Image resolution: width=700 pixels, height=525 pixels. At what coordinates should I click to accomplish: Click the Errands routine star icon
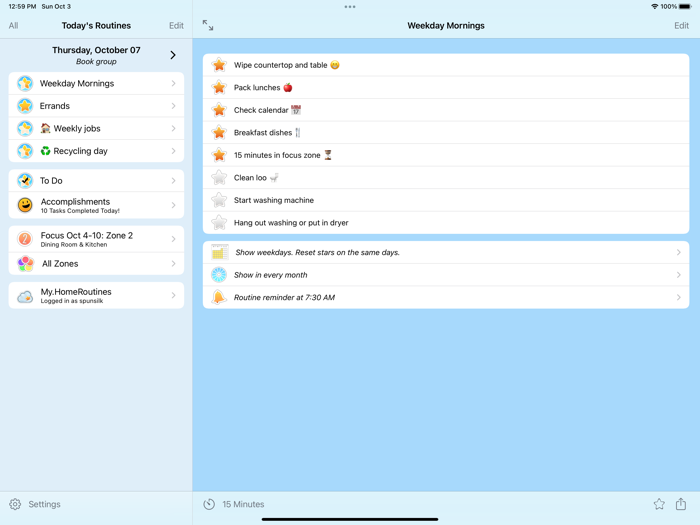pyautogui.click(x=25, y=106)
